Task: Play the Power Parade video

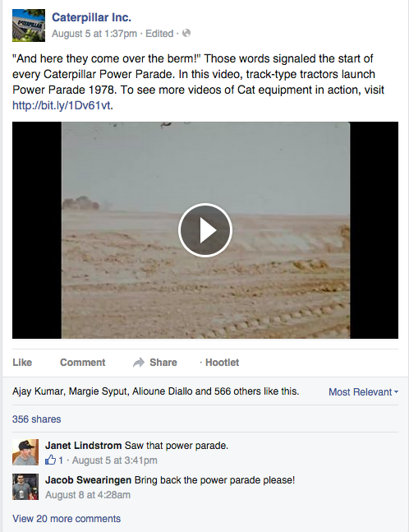Action: click(205, 230)
